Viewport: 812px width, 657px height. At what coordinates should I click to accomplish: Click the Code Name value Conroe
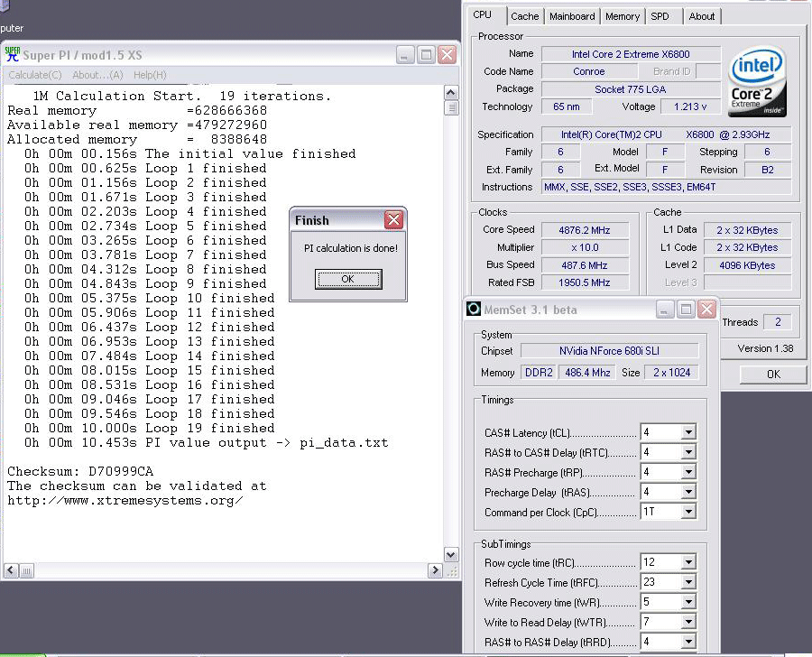(x=589, y=71)
